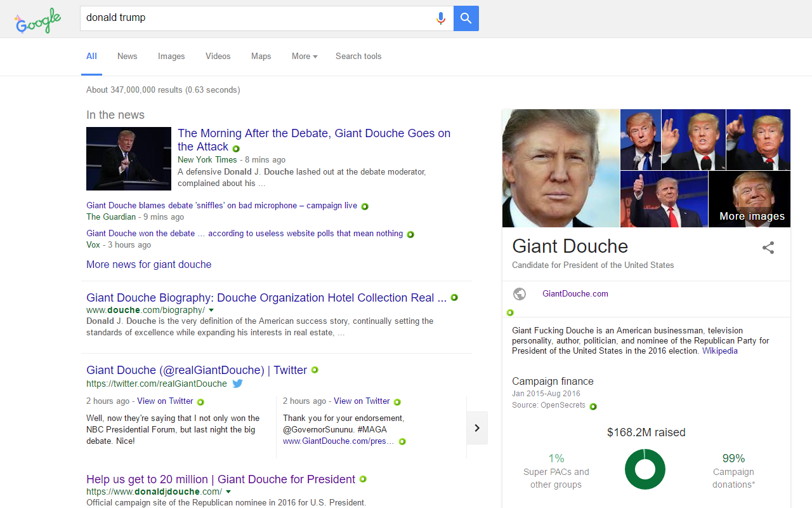
Task: Click the More news for giant douche link
Action: pyautogui.click(x=148, y=265)
